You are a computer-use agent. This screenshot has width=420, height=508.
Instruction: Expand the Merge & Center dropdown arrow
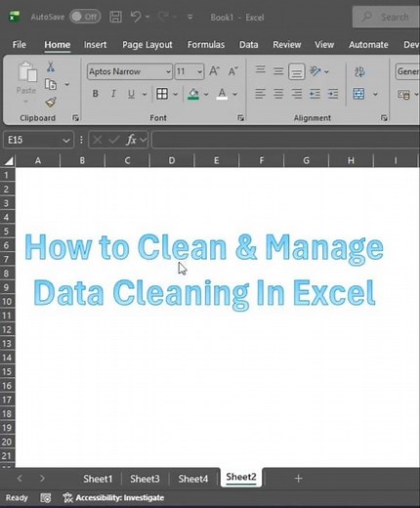coord(375,95)
